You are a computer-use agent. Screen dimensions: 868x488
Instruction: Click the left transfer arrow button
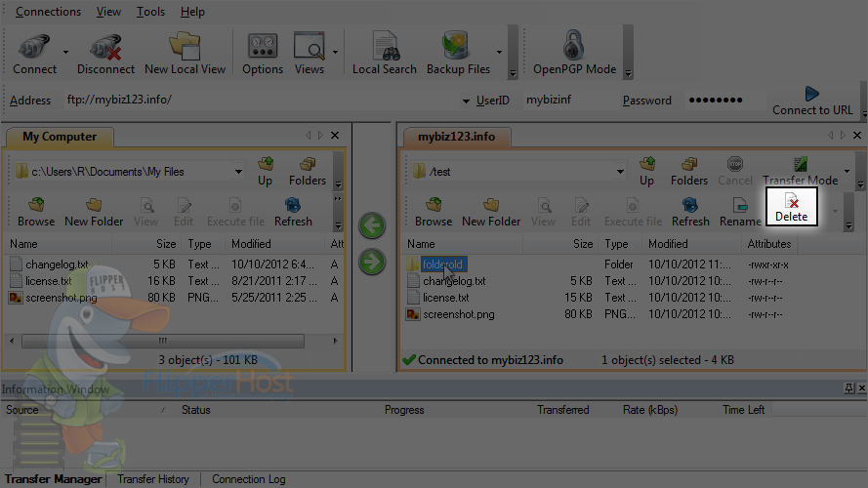[x=372, y=225]
